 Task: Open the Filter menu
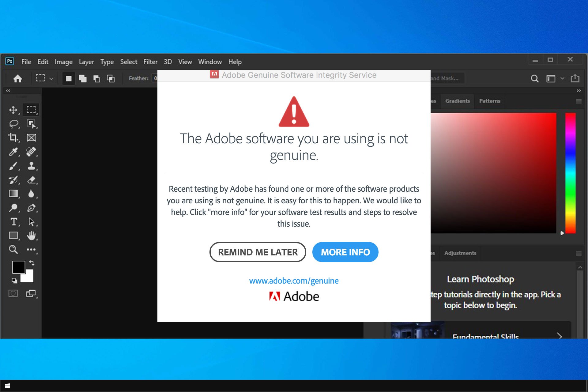tap(150, 62)
